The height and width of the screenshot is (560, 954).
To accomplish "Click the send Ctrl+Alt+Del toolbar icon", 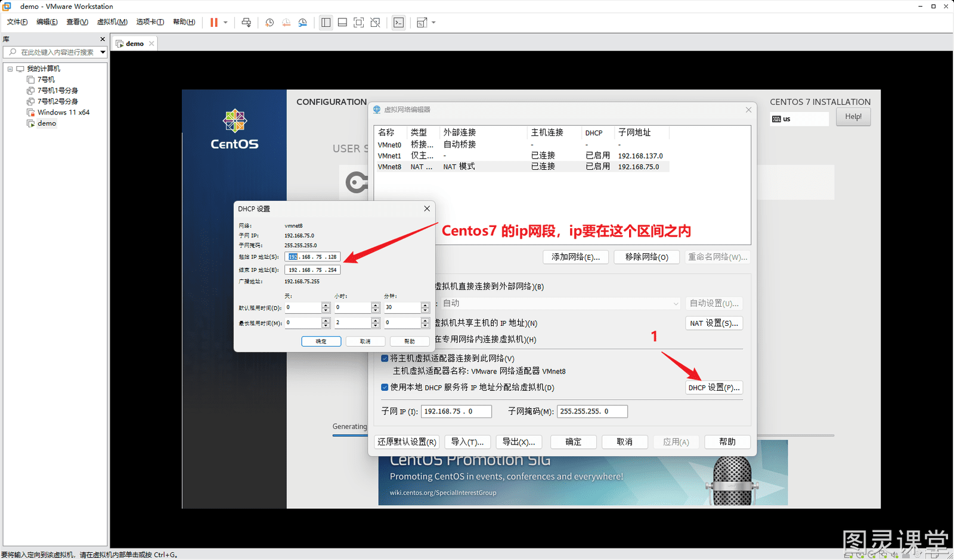I will pos(246,23).
